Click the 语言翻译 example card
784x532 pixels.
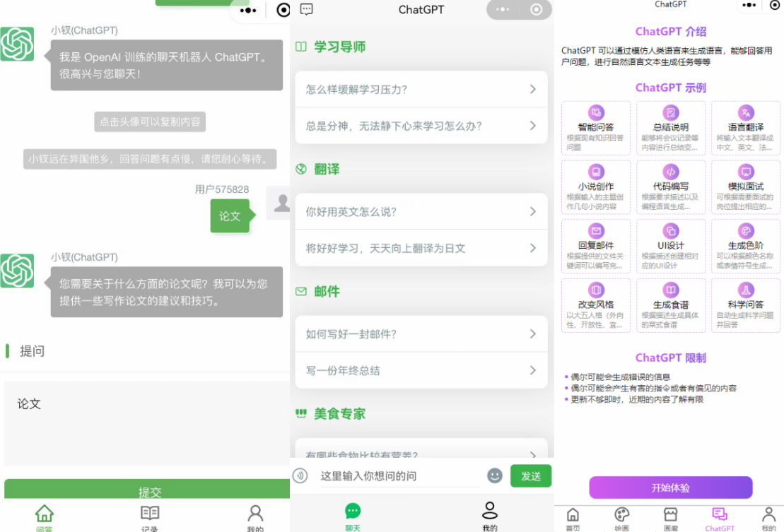click(x=746, y=128)
